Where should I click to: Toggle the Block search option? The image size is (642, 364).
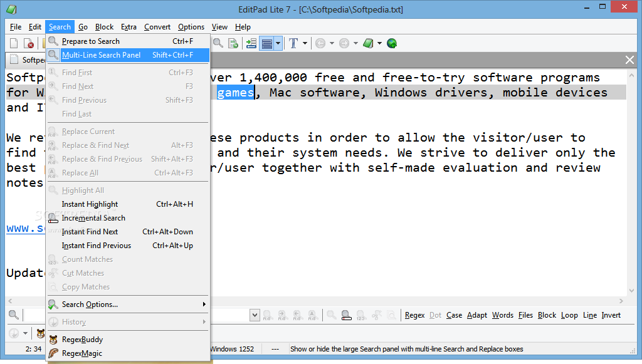tap(547, 315)
